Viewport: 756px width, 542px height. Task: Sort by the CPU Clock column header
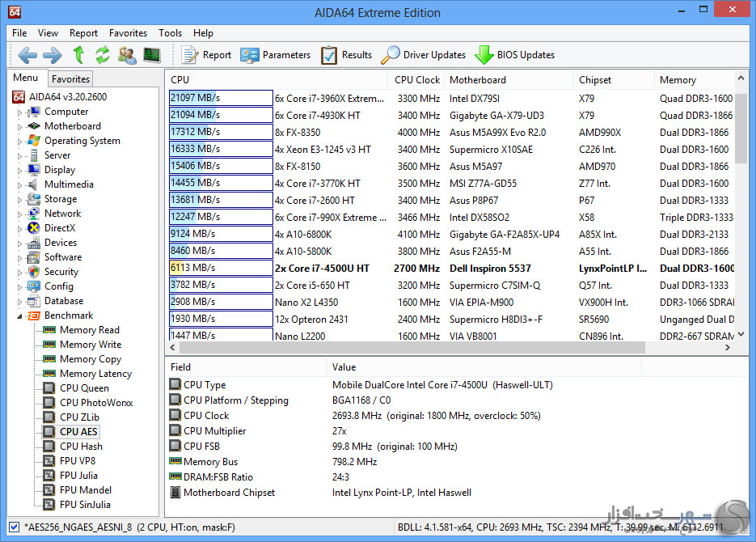pos(417,80)
